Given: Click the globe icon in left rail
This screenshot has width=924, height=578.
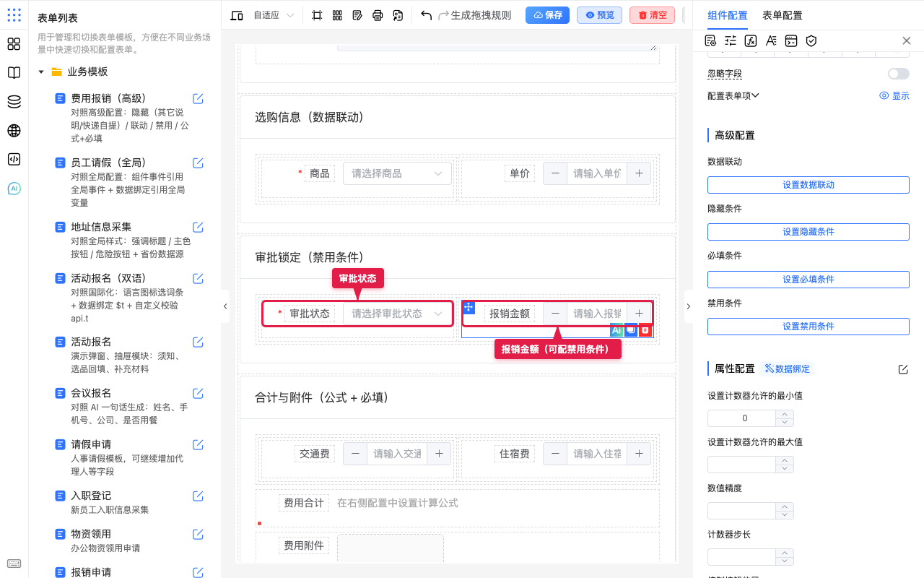Looking at the screenshot, I should pos(14,131).
